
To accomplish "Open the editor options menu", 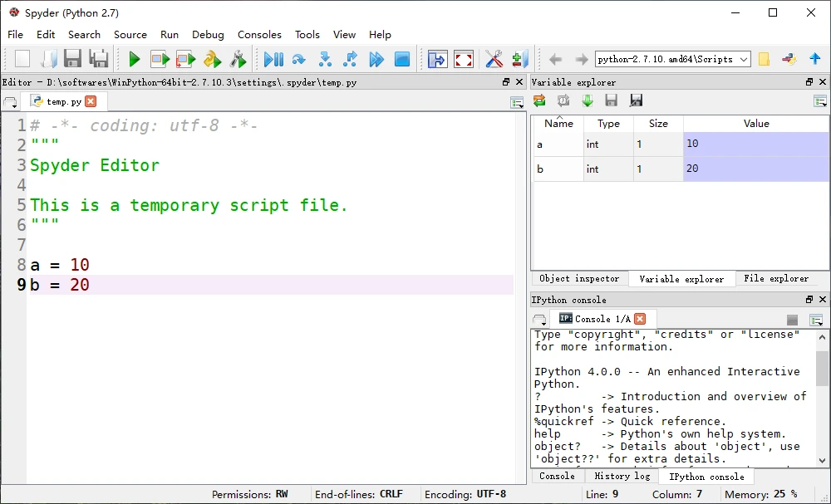I will click(x=517, y=103).
